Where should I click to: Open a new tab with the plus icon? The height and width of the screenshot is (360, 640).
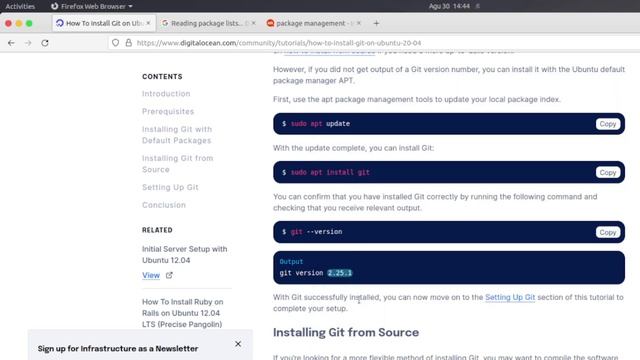pyautogui.click(x=376, y=23)
